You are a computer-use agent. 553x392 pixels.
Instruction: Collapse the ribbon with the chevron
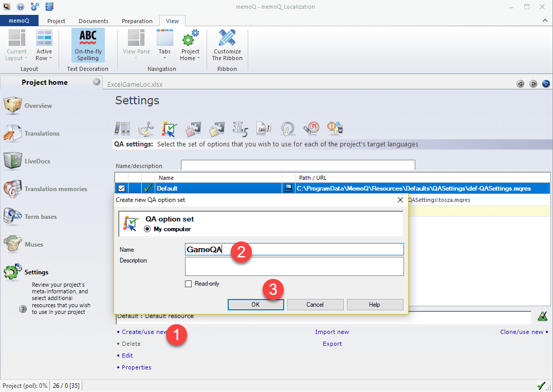[545, 21]
